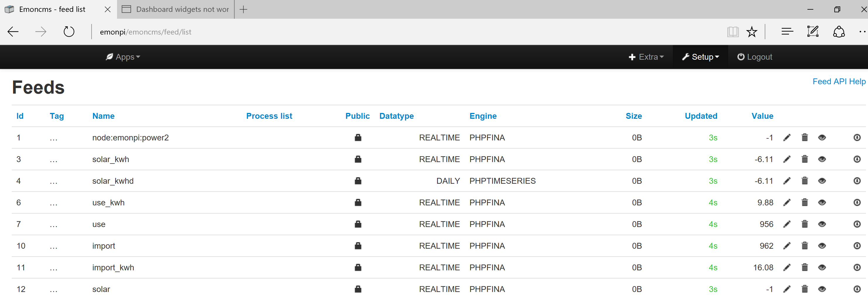Open Feed API Help link
The image size is (868, 299).
(839, 82)
